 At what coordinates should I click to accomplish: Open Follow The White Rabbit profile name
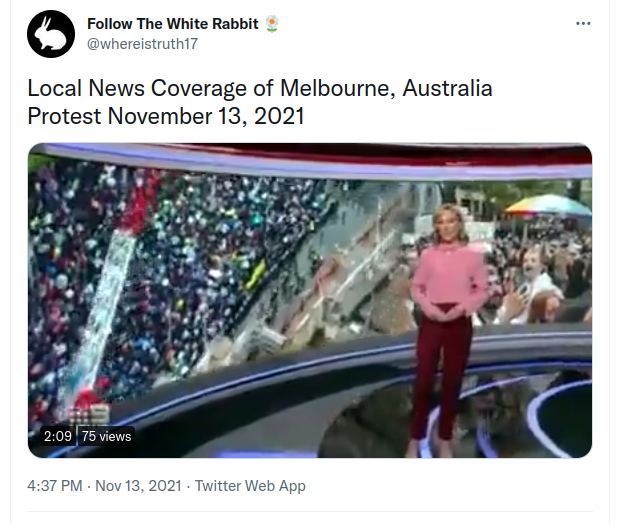(173, 24)
